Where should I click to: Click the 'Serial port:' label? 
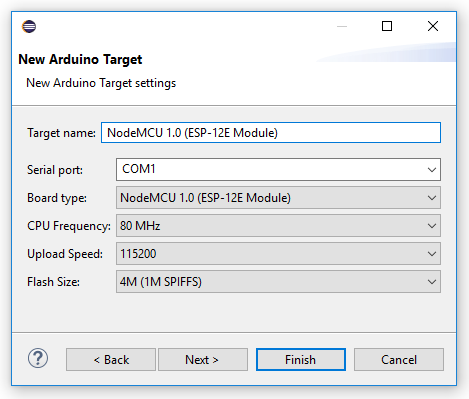click(x=55, y=170)
